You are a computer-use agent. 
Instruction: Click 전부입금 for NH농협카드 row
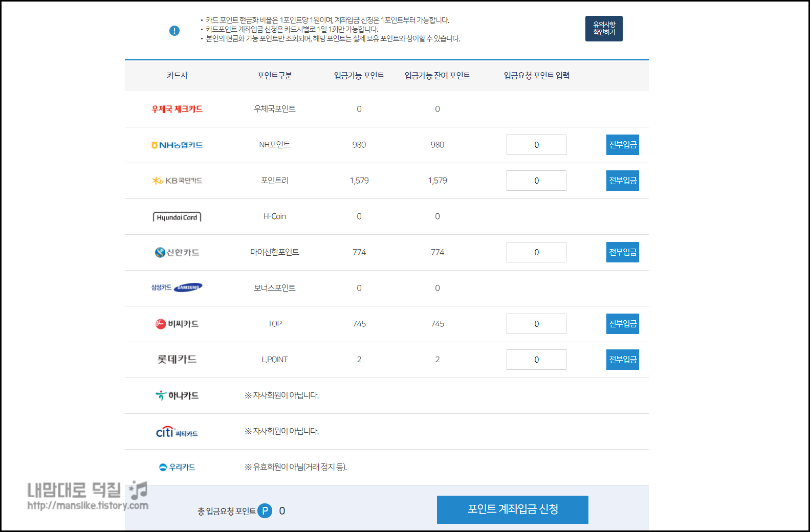(x=623, y=145)
